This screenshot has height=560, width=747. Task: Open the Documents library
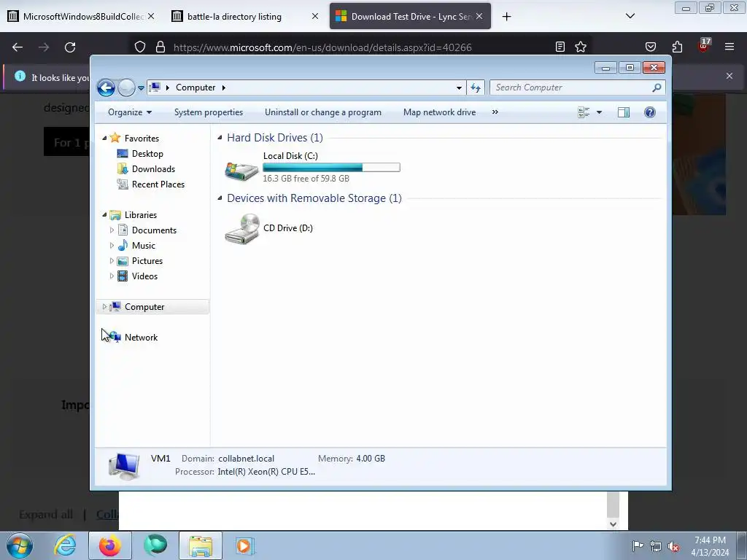point(154,230)
